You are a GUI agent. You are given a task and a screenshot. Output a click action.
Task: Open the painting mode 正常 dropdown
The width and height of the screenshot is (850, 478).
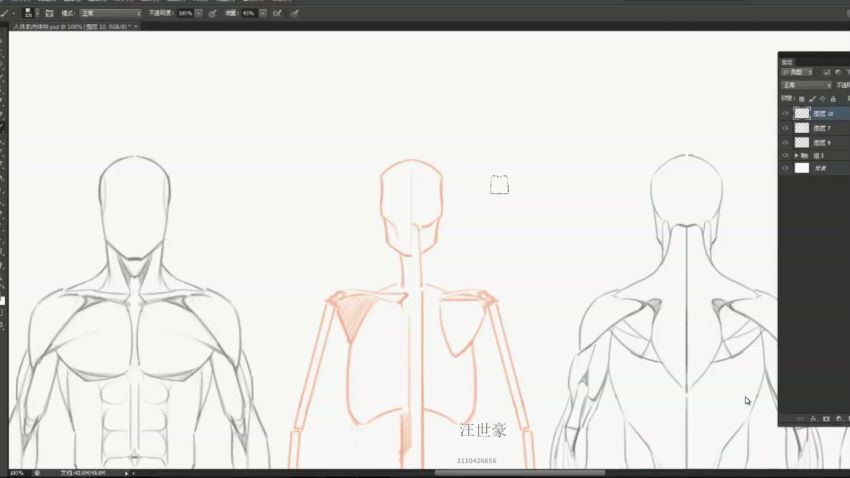click(111, 13)
